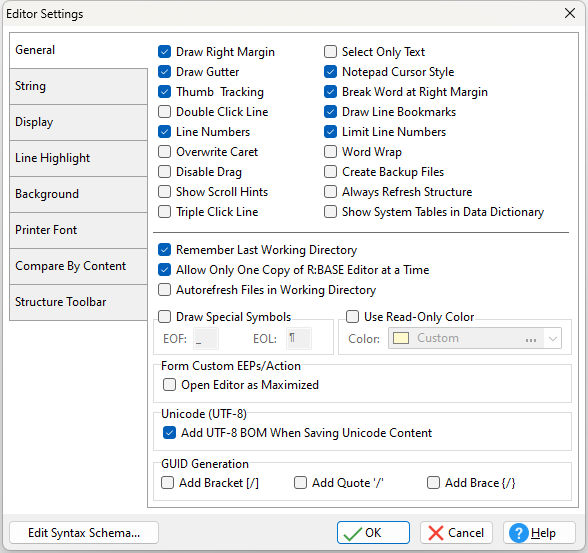Tick the Add Bracket [/] option
Screen dimensions: 588x553
click(167, 483)
